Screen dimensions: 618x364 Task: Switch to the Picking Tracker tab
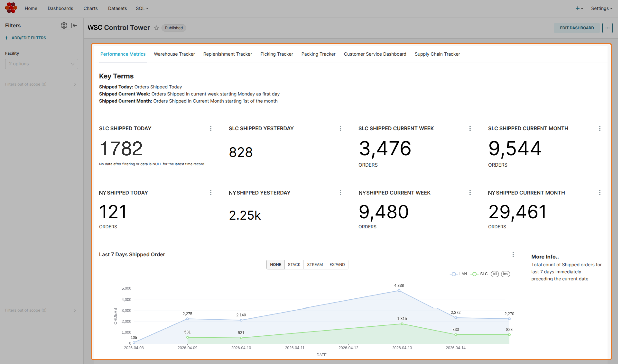[277, 54]
